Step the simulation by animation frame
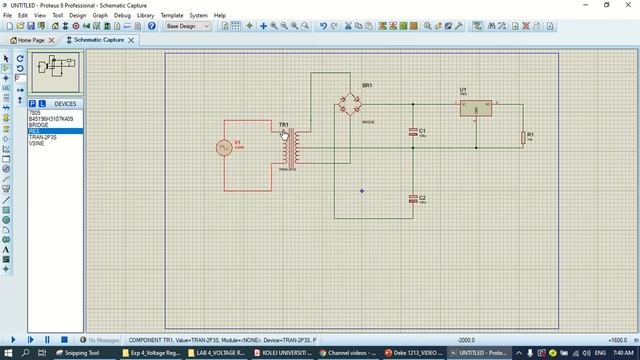 pos(30,340)
